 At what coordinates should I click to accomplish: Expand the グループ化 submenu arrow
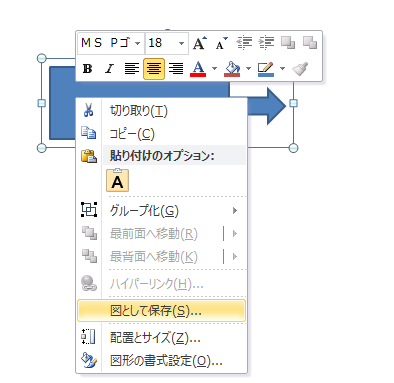click(235, 211)
